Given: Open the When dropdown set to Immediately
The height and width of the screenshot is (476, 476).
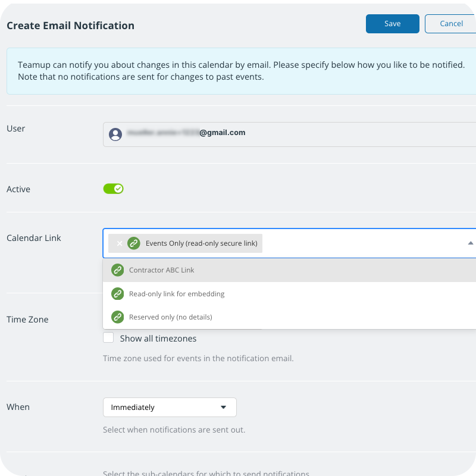Looking at the screenshot, I should (x=170, y=408).
